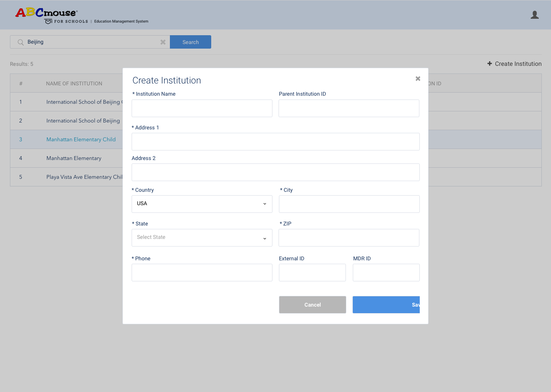The height and width of the screenshot is (392, 551).
Task: Click the Cancel button
Action: (x=313, y=305)
